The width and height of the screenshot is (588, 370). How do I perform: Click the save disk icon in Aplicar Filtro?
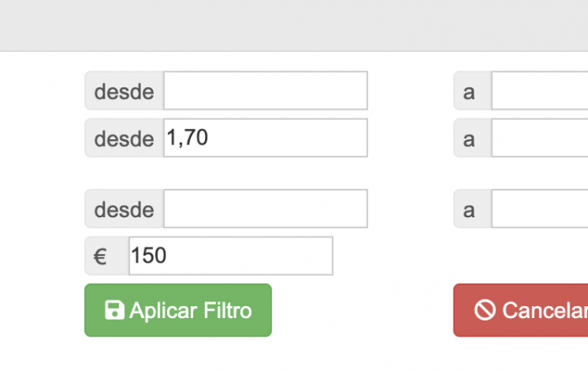pyautogui.click(x=114, y=310)
